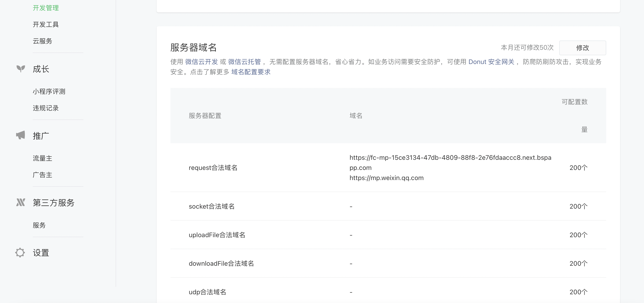Open the 微信云开发 link

click(202, 62)
